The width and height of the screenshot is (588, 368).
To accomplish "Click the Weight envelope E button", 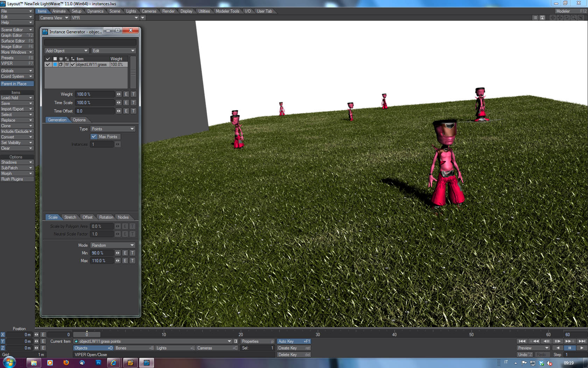I will pyautogui.click(x=126, y=94).
